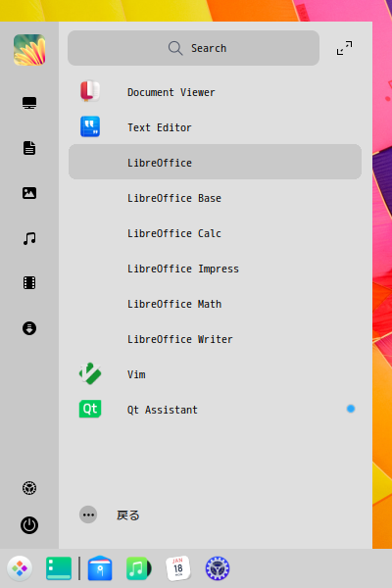Open the Videos film-strip sidebar shortcut
Screen dimensions: 392x588
(x=29, y=283)
